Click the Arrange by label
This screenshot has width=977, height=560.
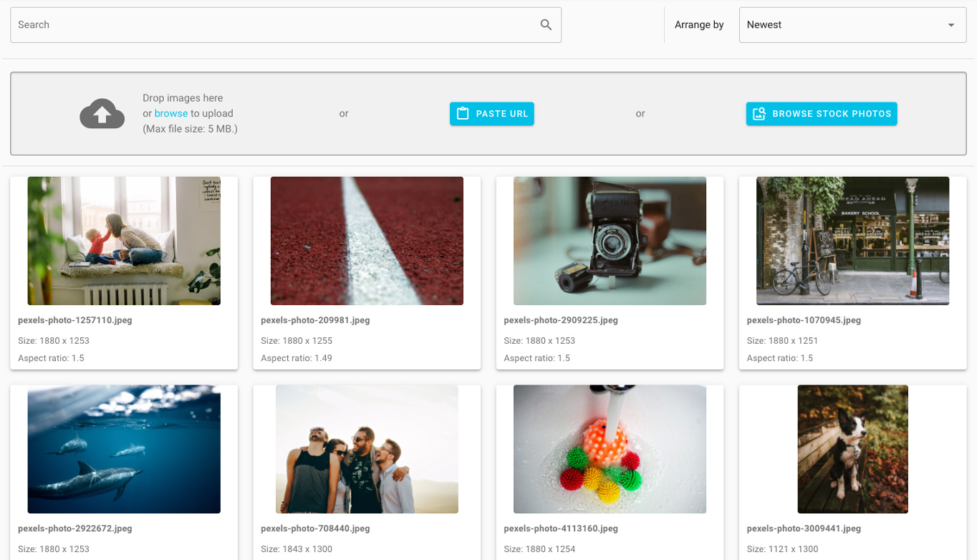tap(698, 24)
